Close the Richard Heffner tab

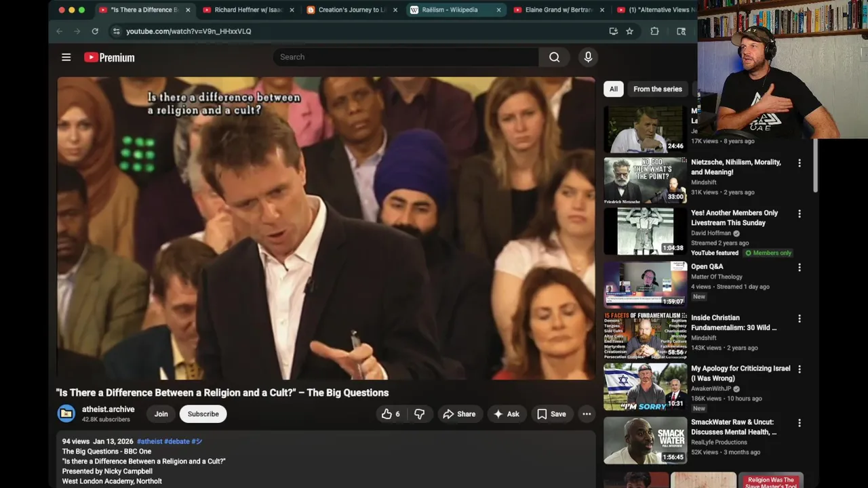pyautogui.click(x=292, y=10)
